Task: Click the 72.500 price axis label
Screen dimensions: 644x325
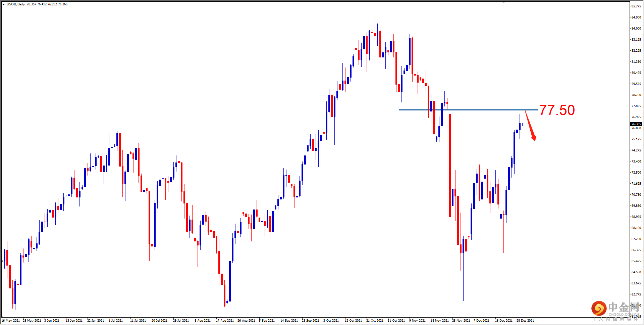Action: coord(636,173)
